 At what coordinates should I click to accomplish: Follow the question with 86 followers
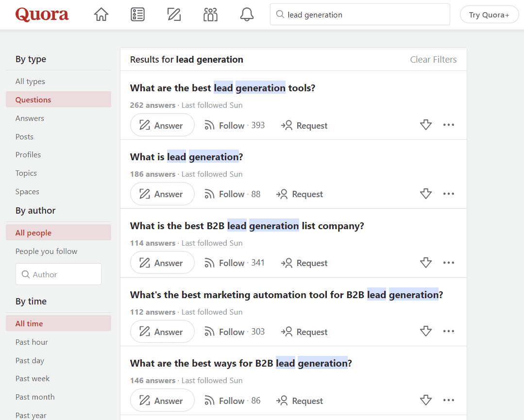pyautogui.click(x=232, y=401)
